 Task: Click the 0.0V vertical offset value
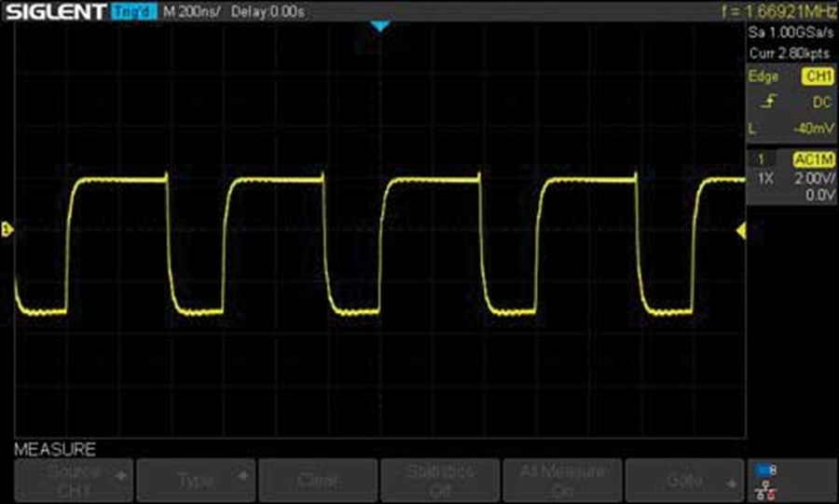820,195
